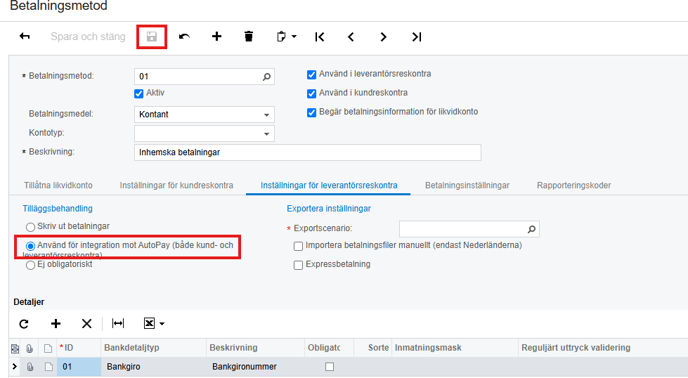Open the Inställningar för leverantörsreskontra tab
This screenshot has width=688, height=378.
[x=329, y=185]
